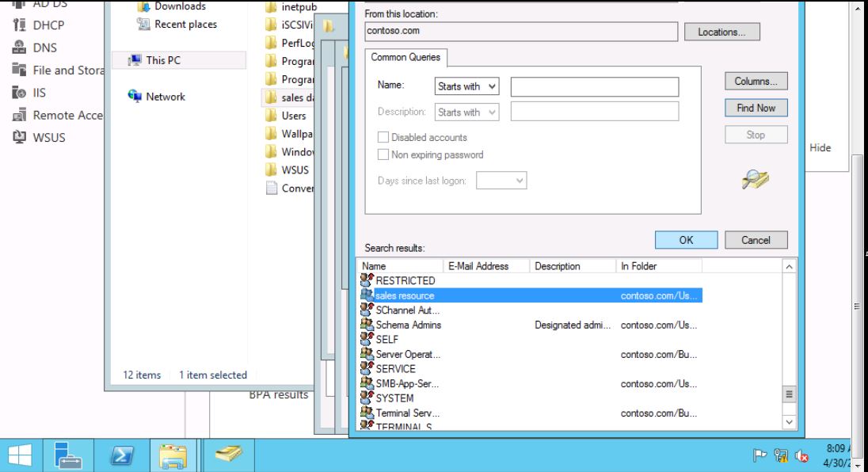Select the 'Terminal Serv...' search result

coord(531,413)
